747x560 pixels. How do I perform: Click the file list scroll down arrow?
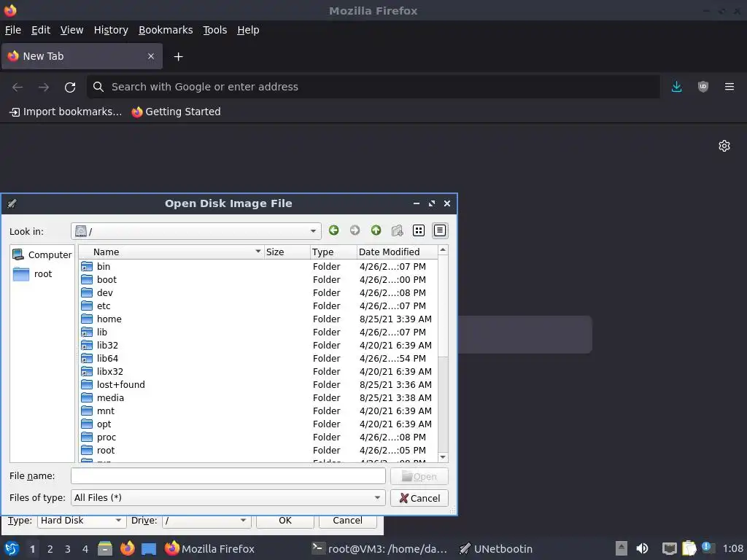click(x=443, y=457)
